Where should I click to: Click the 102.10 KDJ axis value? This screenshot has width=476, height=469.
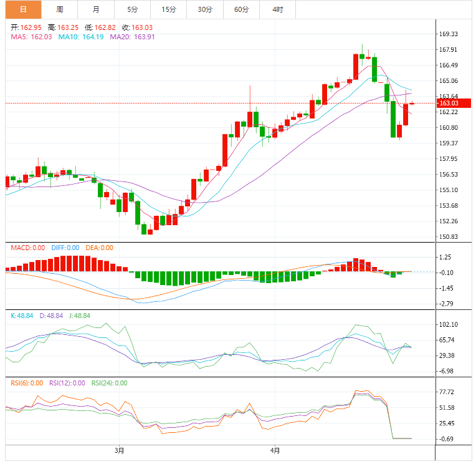(449, 325)
